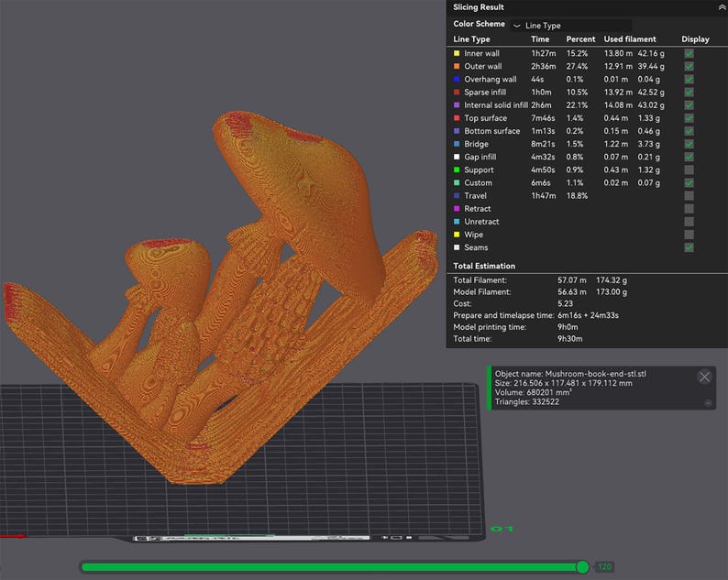
Task: Click the Line Type column header
Action: (471, 39)
